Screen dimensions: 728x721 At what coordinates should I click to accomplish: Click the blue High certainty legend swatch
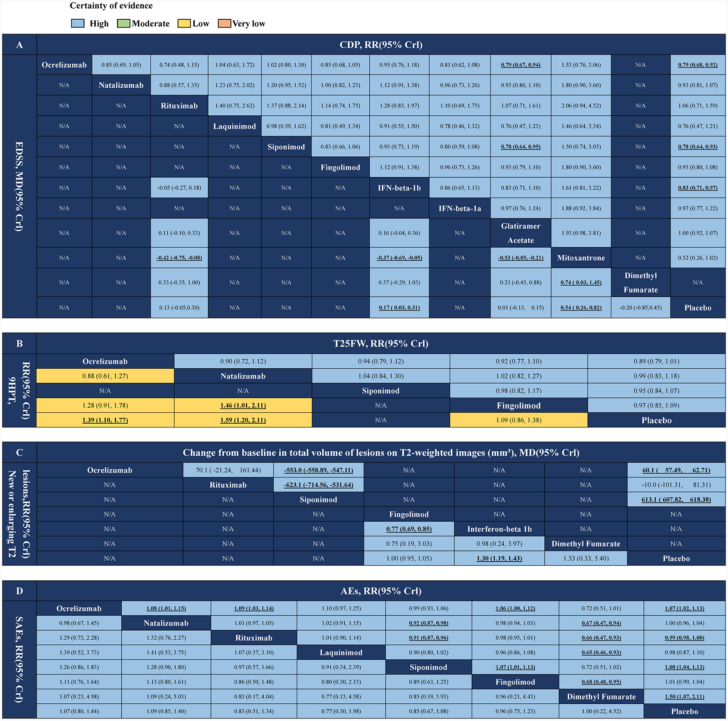[78, 23]
